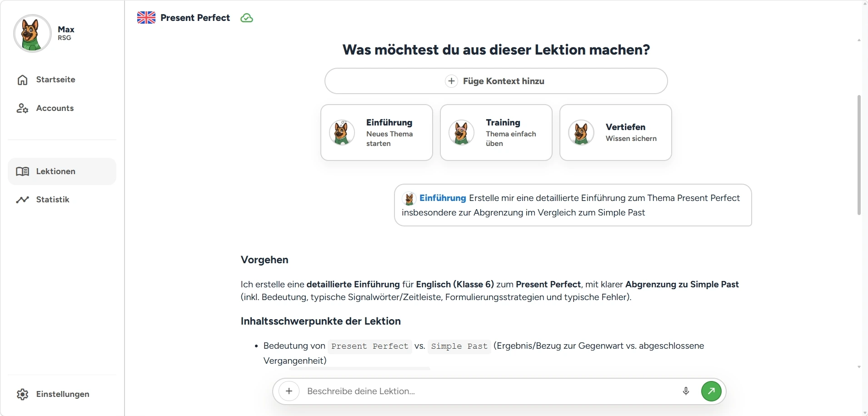Click the scrollbar down arrow
Viewport: 868px width, 416px height.
pyautogui.click(x=859, y=367)
